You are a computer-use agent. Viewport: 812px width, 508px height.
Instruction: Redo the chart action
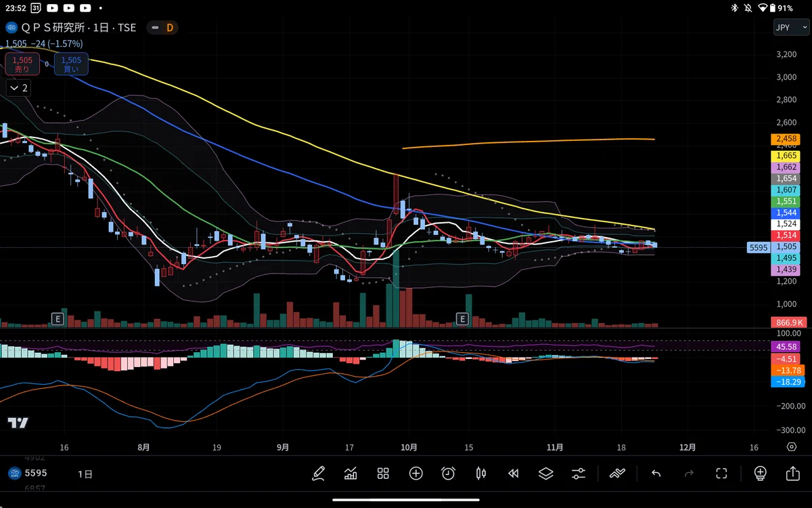pyautogui.click(x=689, y=473)
